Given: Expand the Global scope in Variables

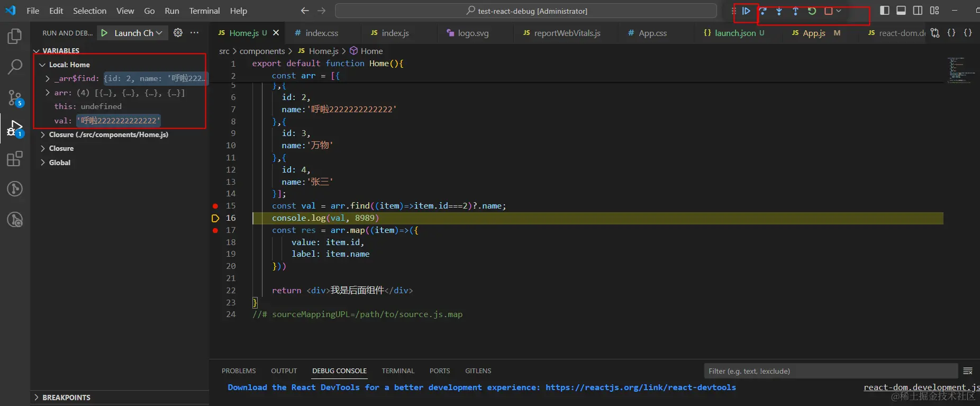Looking at the screenshot, I should [x=59, y=163].
